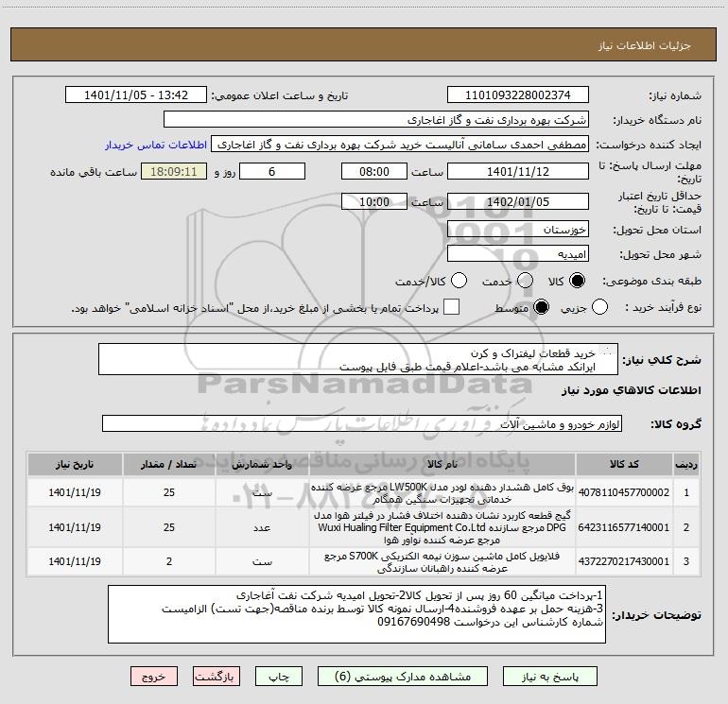Click the تاریخ نیاز column header
728x704 pixels.
(75, 465)
